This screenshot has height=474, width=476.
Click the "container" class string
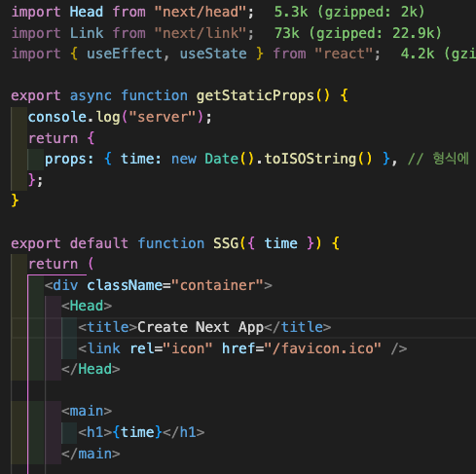[x=217, y=285]
